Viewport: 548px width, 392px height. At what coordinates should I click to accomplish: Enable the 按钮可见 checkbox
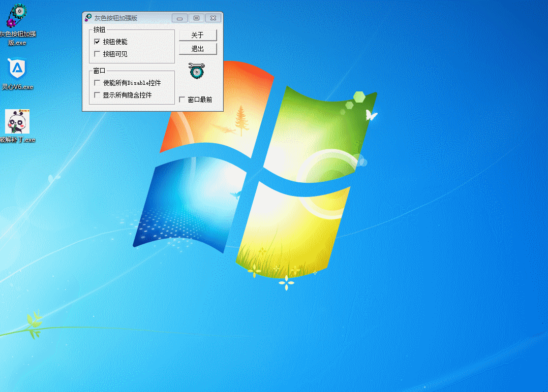pyautogui.click(x=97, y=54)
